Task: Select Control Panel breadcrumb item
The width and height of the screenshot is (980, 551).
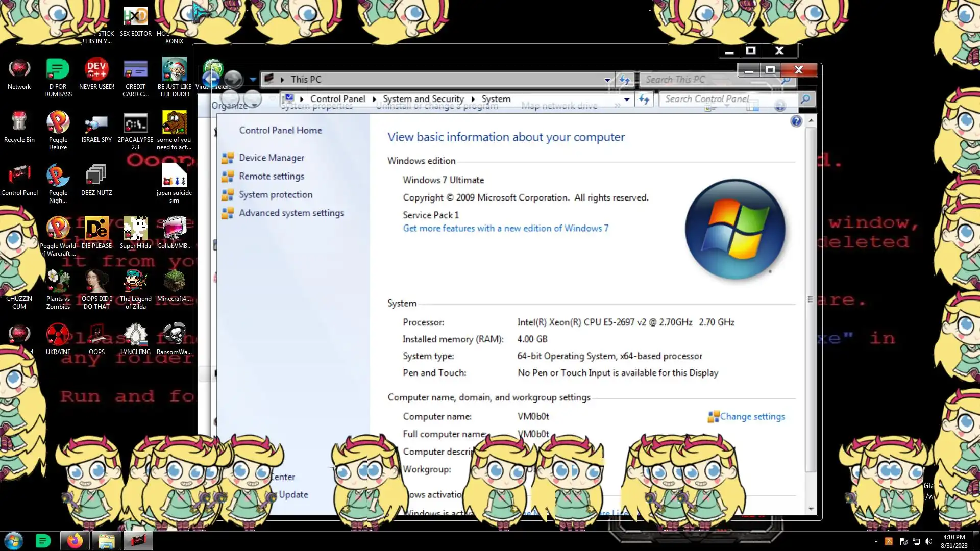Action: click(x=337, y=99)
